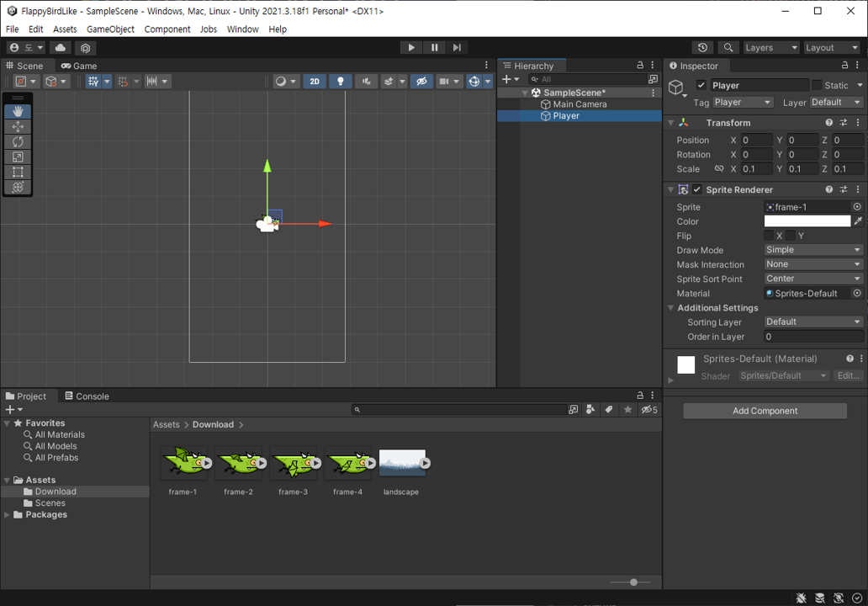Open the scene camera settings icon
This screenshot has width=868, height=606.
pyautogui.click(x=444, y=82)
